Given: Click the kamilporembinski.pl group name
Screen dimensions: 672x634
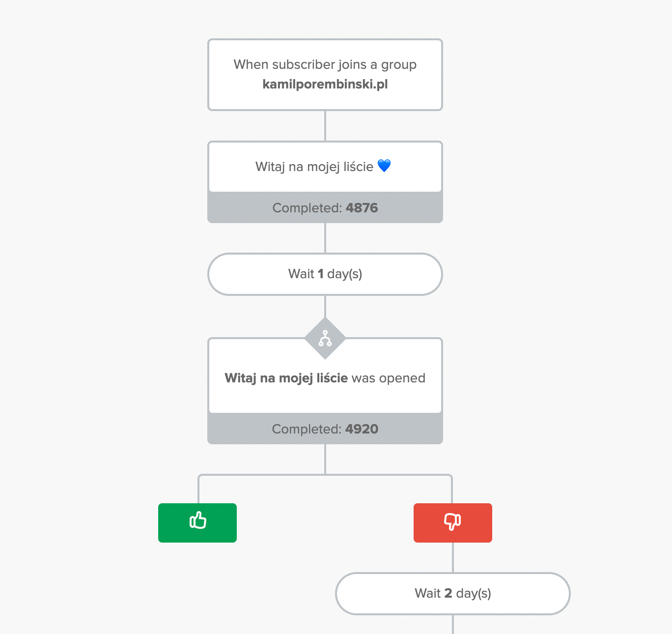Looking at the screenshot, I should [x=325, y=84].
